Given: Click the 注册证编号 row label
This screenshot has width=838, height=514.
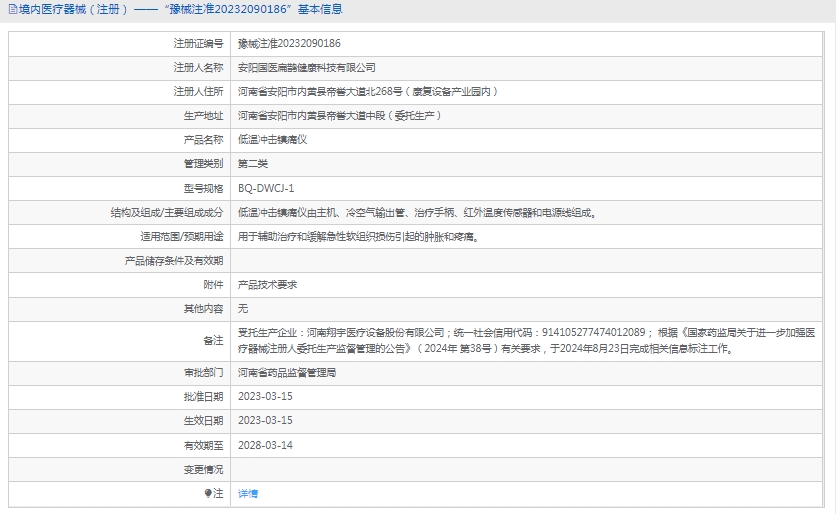Looking at the screenshot, I should pos(198,44).
